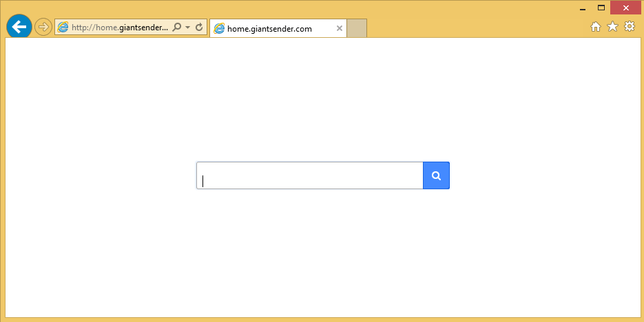Click the address bar URL home.giantsender
644x322 pixels.
coord(120,28)
